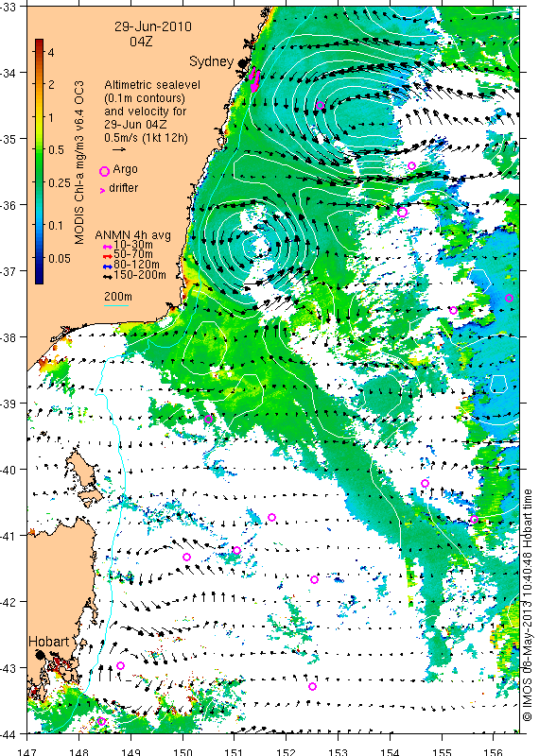Image resolution: width=539 pixels, height=756 pixels.
Task: Select the Argo float near 151.7E, 40.7S
Action: pos(271,517)
